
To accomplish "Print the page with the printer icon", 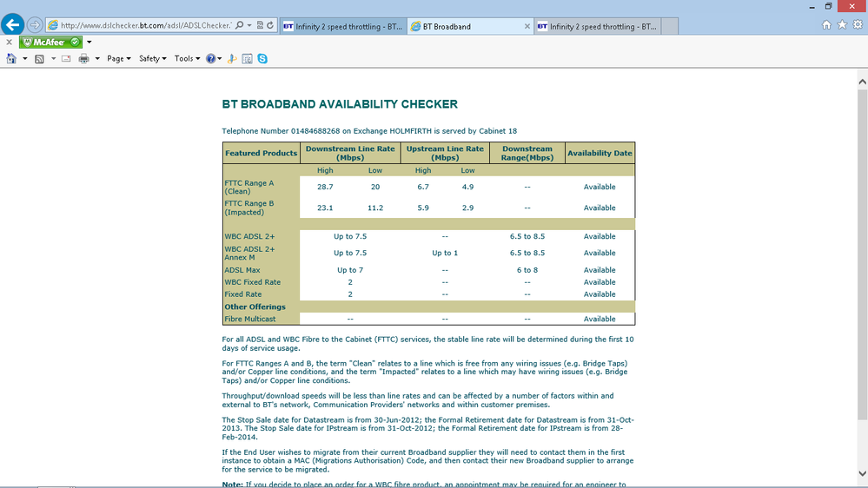I will 83,59.
